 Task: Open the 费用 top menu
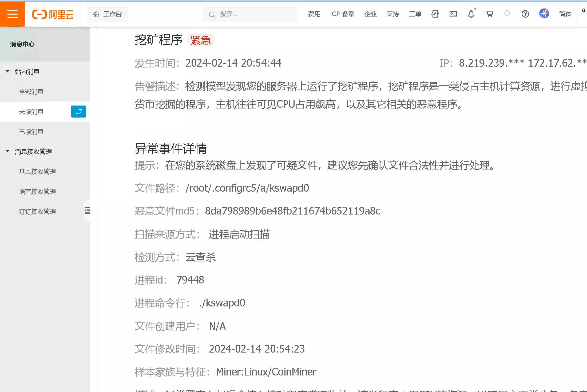pyautogui.click(x=314, y=14)
